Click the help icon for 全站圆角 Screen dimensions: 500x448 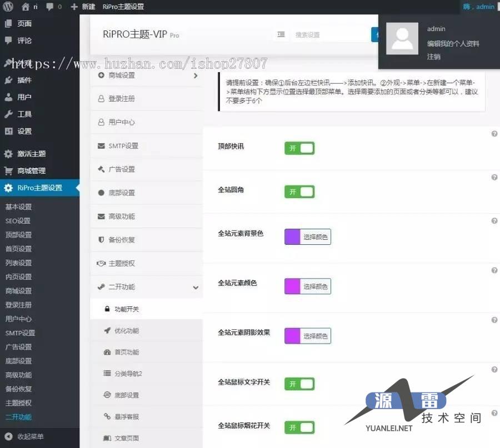click(x=494, y=177)
